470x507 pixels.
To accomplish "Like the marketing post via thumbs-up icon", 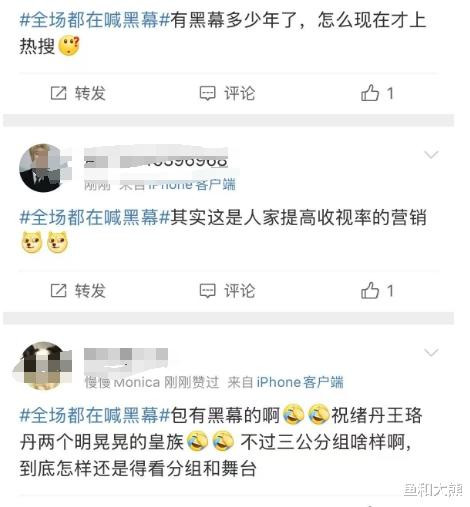I will [x=370, y=290].
